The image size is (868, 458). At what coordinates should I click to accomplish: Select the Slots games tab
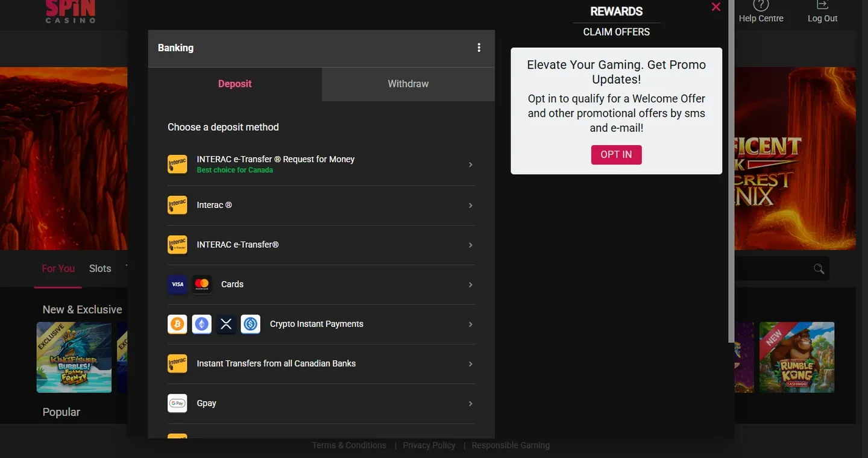[100, 269]
